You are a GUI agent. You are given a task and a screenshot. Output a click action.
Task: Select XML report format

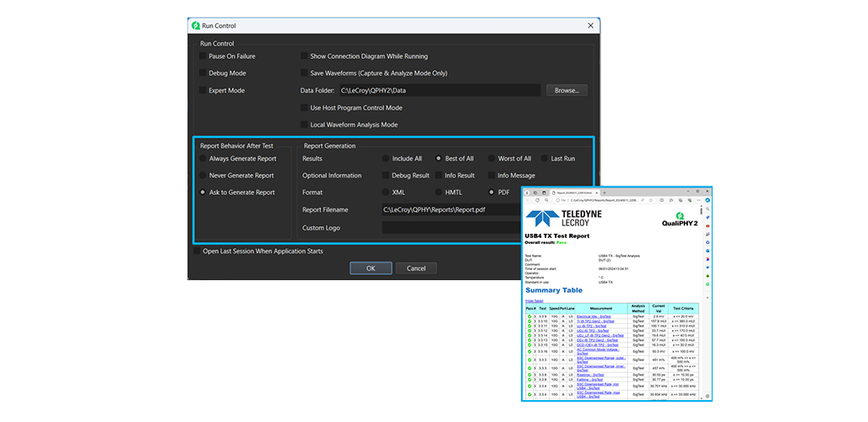tap(385, 192)
